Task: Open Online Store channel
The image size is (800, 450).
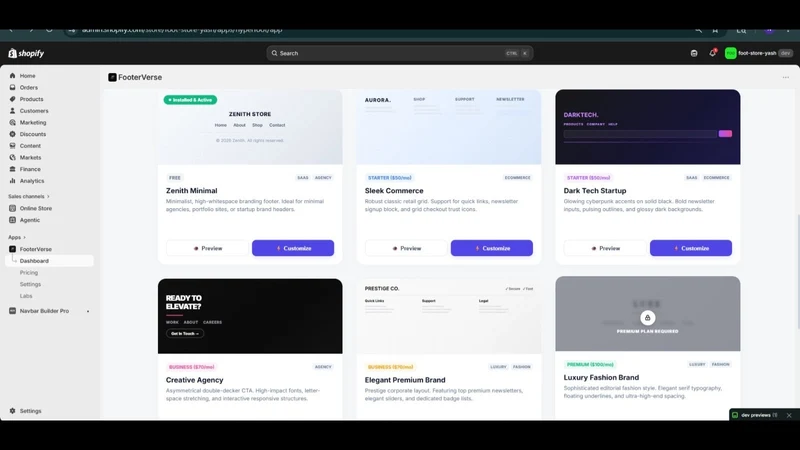Action: 36,208
